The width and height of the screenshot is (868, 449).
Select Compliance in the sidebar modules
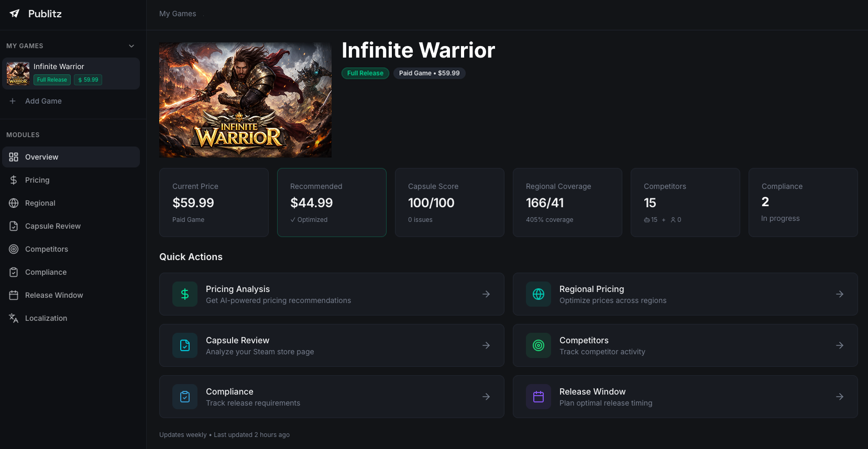71,272
